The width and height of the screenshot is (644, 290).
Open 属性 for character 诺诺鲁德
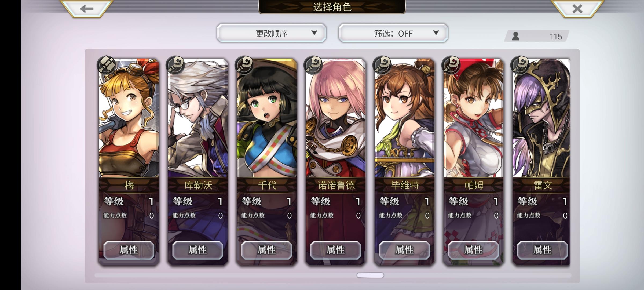[x=336, y=250]
